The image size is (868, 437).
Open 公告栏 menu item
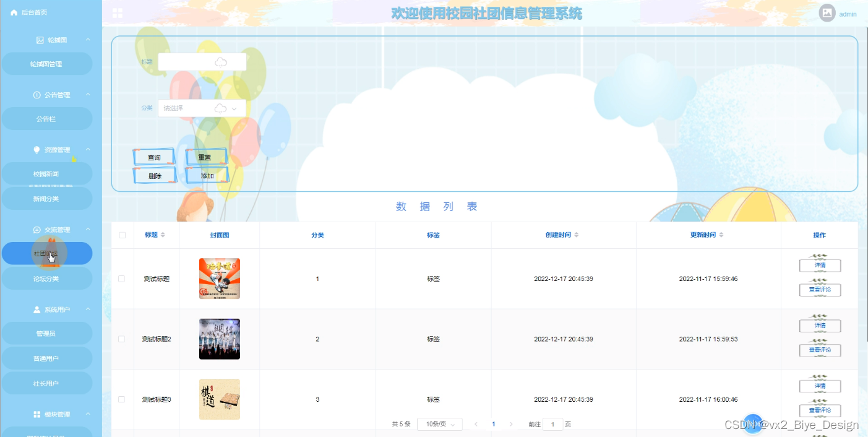point(46,119)
